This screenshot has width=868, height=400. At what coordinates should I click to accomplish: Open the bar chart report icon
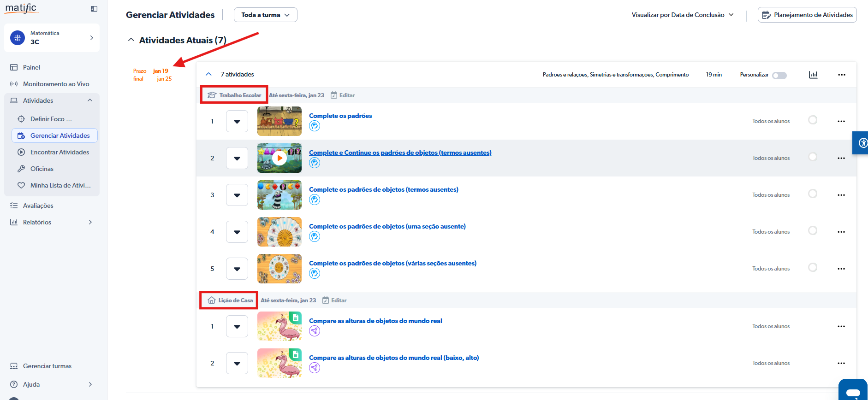coord(813,75)
